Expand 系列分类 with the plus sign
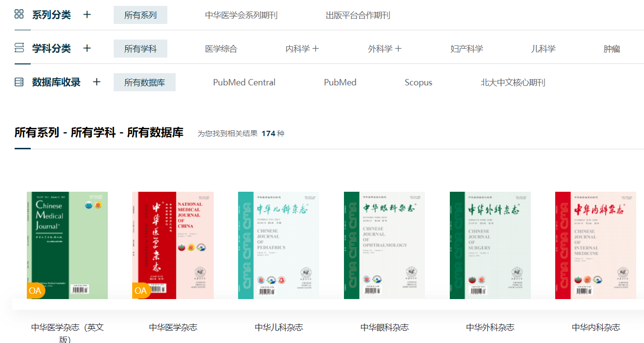The width and height of the screenshot is (644, 343). point(87,15)
